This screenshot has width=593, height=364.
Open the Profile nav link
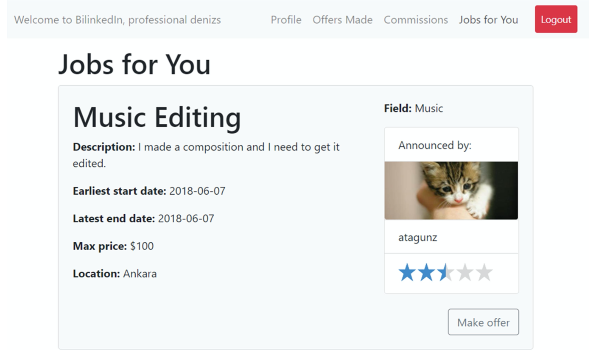286,20
